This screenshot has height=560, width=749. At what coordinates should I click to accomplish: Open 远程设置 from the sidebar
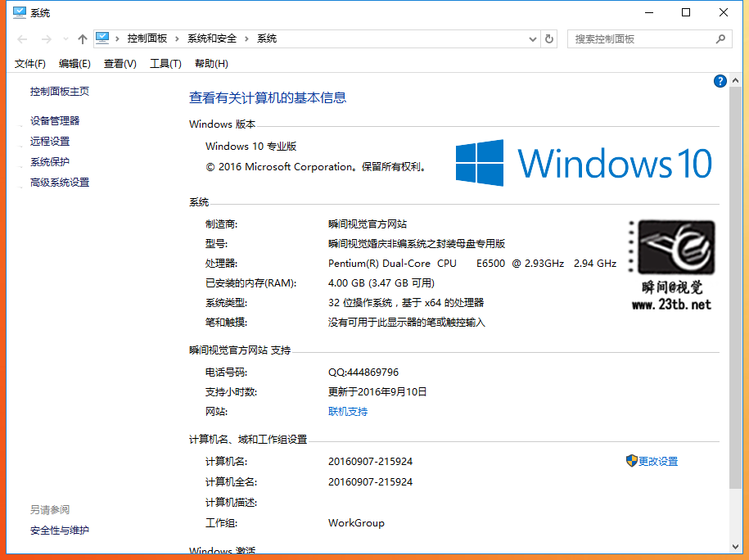pyautogui.click(x=50, y=142)
